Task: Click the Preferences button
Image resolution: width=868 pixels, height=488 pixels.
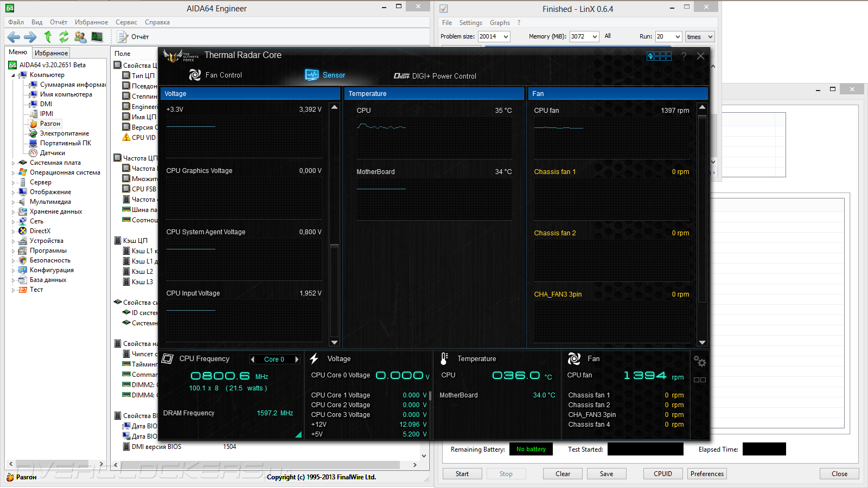Action: pos(706,474)
